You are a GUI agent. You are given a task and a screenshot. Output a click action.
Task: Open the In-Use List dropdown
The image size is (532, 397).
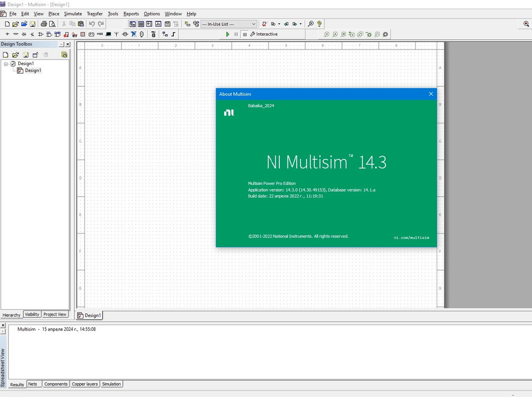point(229,24)
